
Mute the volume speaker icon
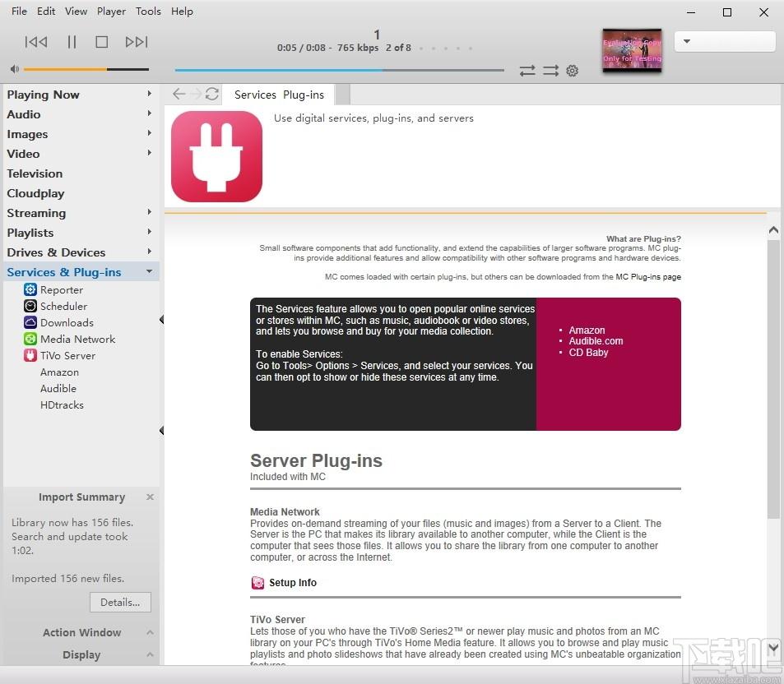[x=15, y=69]
